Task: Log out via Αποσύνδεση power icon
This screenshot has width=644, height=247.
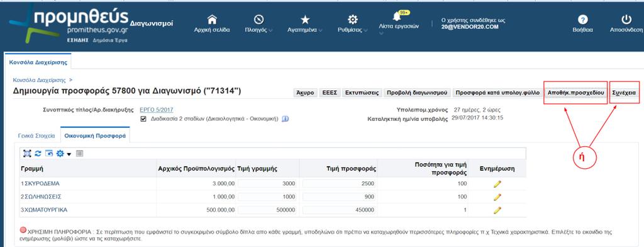Action: [x=626, y=20]
